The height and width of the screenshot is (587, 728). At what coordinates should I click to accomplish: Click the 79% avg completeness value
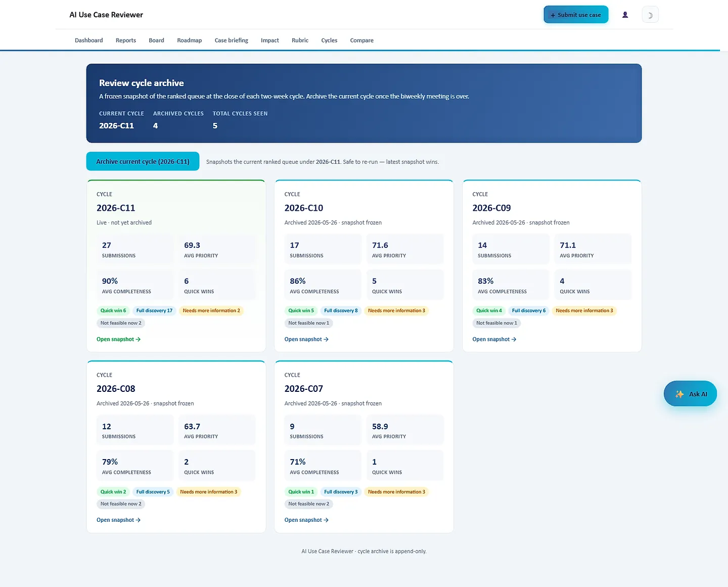tap(110, 462)
